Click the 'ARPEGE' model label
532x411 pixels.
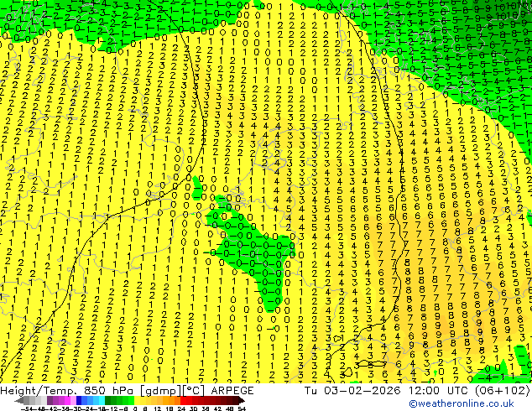pyautogui.click(x=232, y=391)
